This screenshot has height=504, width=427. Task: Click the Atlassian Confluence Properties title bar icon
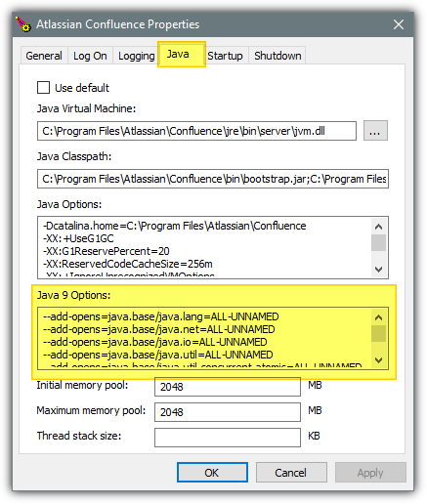pyautogui.click(x=23, y=24)
